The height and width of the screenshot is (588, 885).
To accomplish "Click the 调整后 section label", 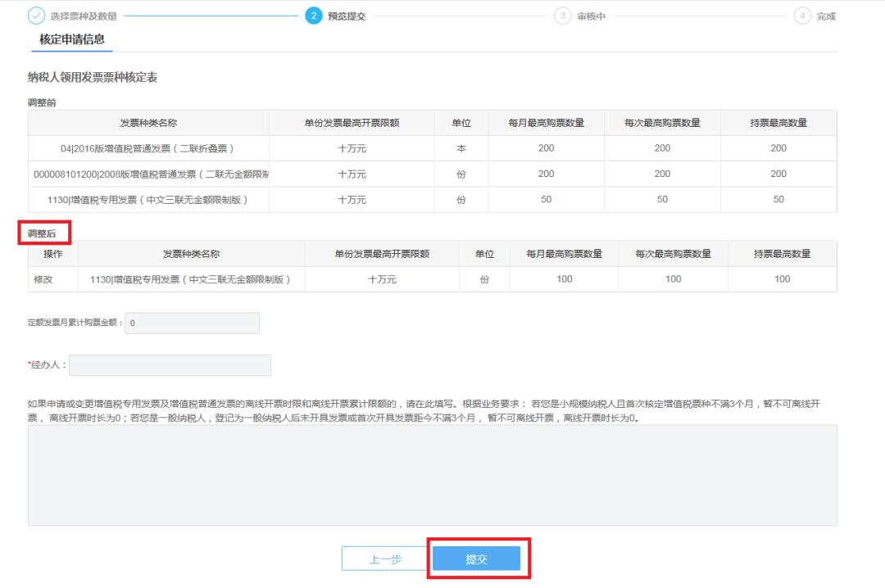I will (42, 233).
